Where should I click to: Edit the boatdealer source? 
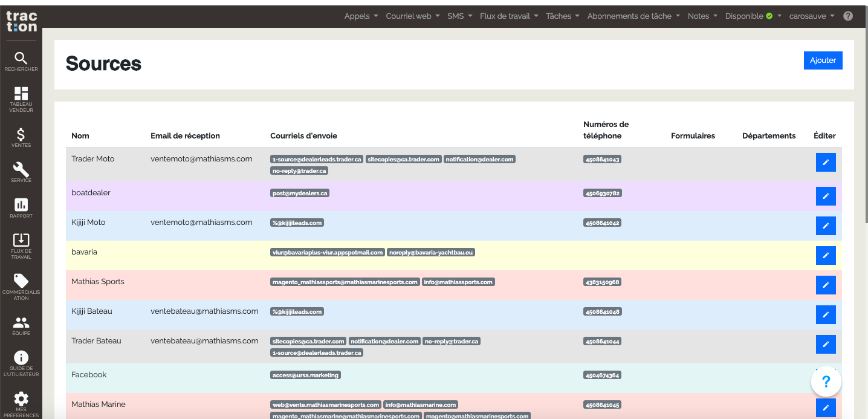pyautogui.click(x=826, y=197)
